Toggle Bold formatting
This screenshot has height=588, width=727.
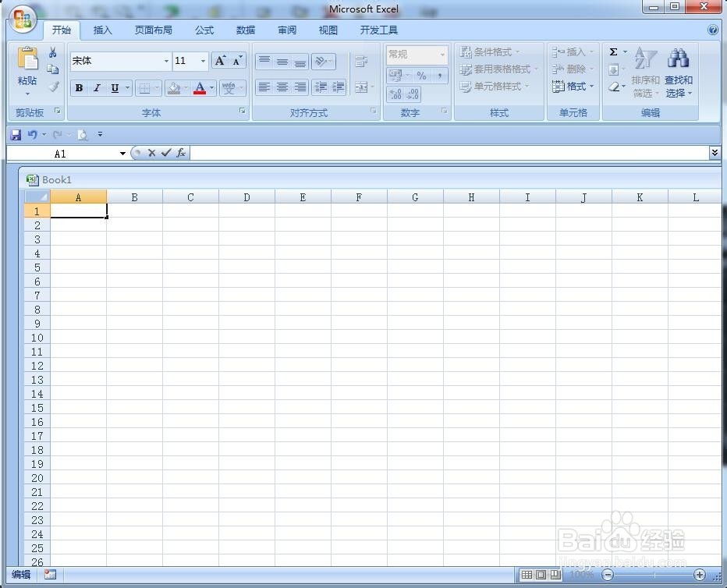(x=80, y=87)
